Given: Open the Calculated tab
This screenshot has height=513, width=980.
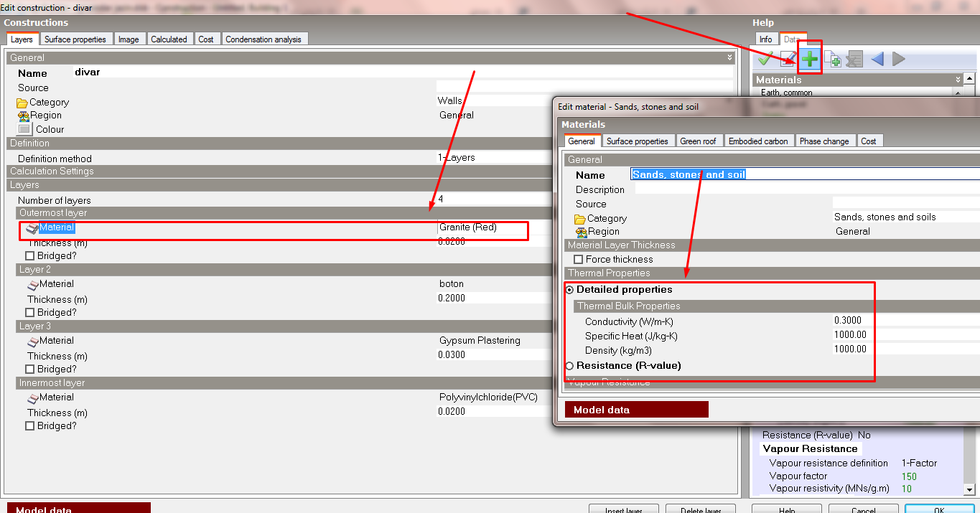Looking at the screenshot, I should click(169, 39).
